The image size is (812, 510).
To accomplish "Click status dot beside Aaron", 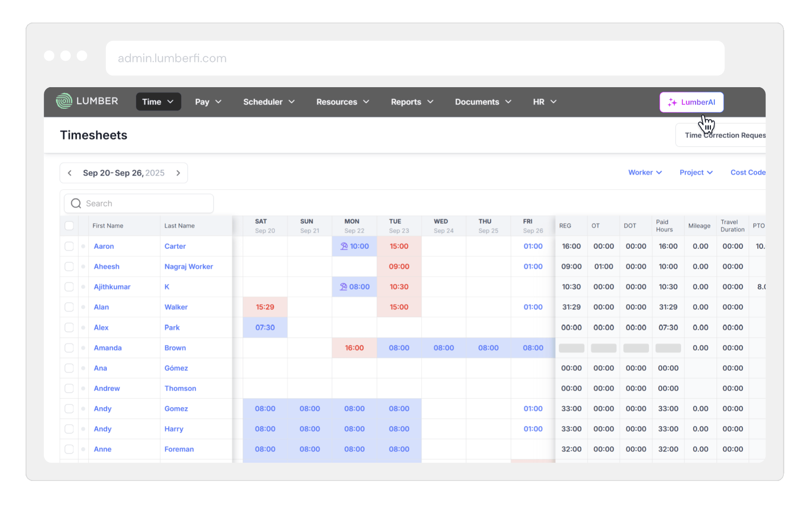I will [83, 246].
